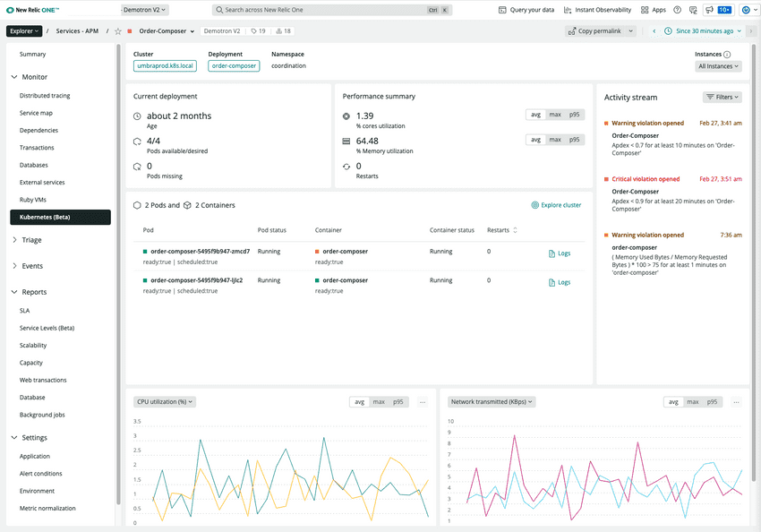Image resolution: width=761 pixels, height=532 pixels.
Task: Expand the Triage section in sidebar
Action: pyautogui.click(x=31, y=240)
